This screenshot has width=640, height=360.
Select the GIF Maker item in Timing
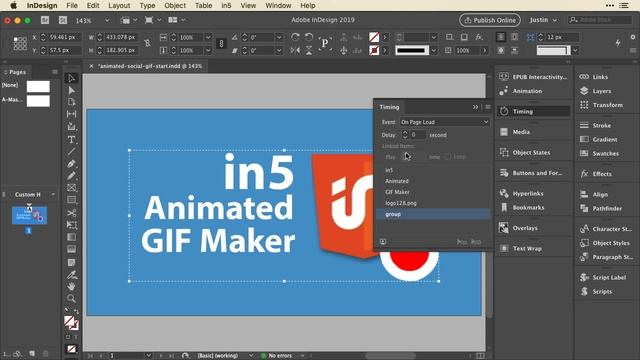433,192
